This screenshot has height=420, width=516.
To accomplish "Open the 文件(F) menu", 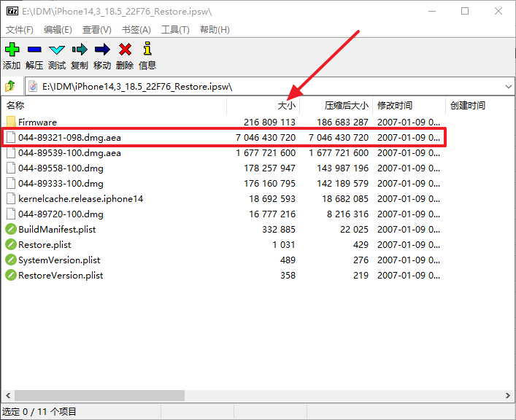I will tap(20, 30).
